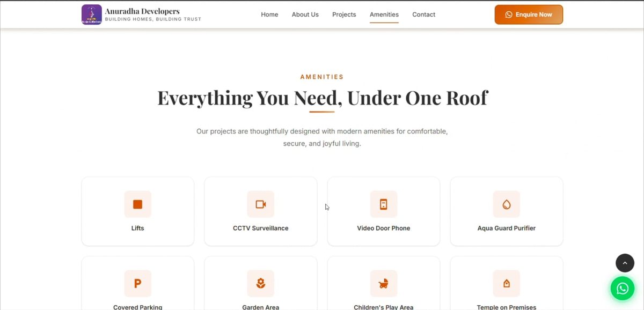Click the Video Door Phone icon
This screenshot has height=310, width=644.
click(384, 204)
